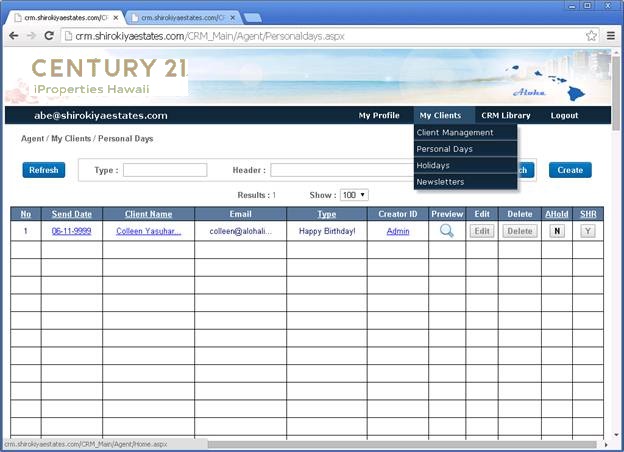
Task: Choose Personal Days from dropdown
Action: 465,149
